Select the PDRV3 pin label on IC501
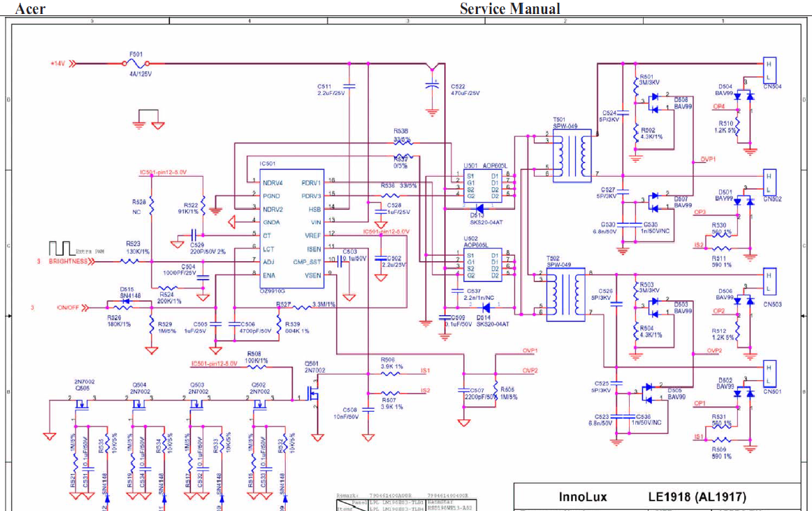This screenshot has width=812, height=511. [311, 196]
